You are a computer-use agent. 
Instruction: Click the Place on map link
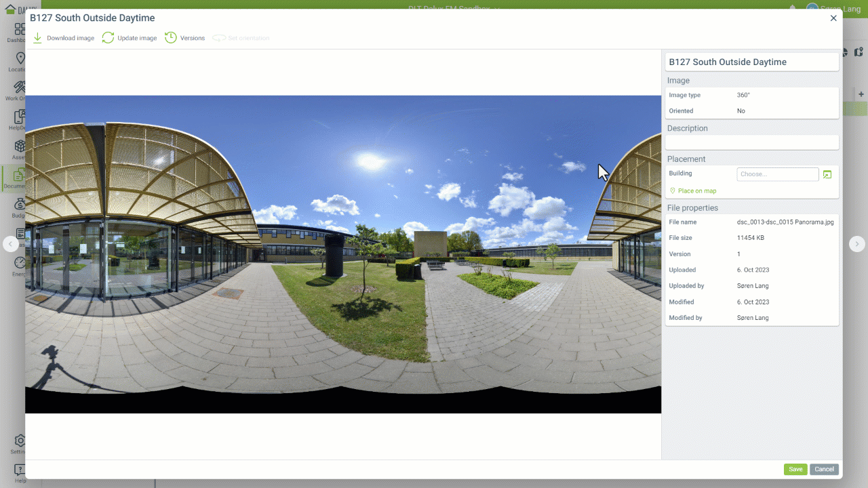tap(696, 191)
